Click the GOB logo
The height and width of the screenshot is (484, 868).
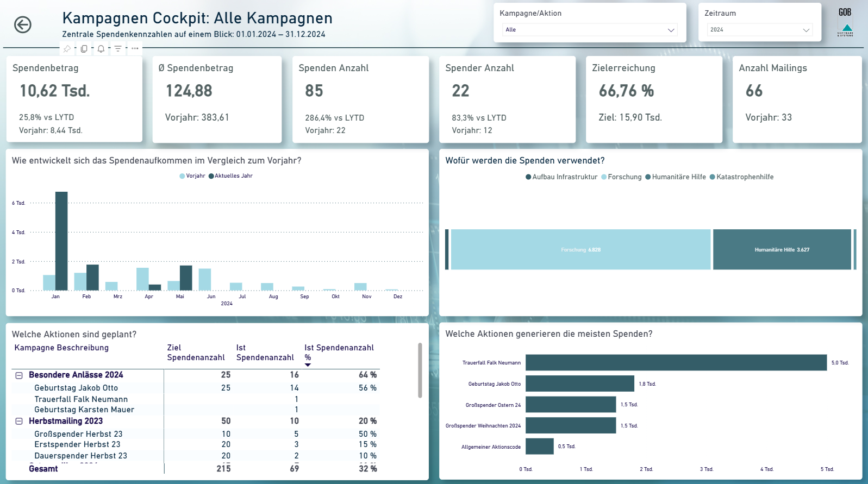tap(845, 22)
